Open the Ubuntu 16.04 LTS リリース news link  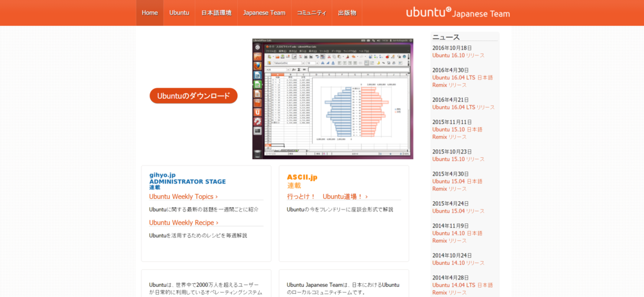(x=464, y=107)
